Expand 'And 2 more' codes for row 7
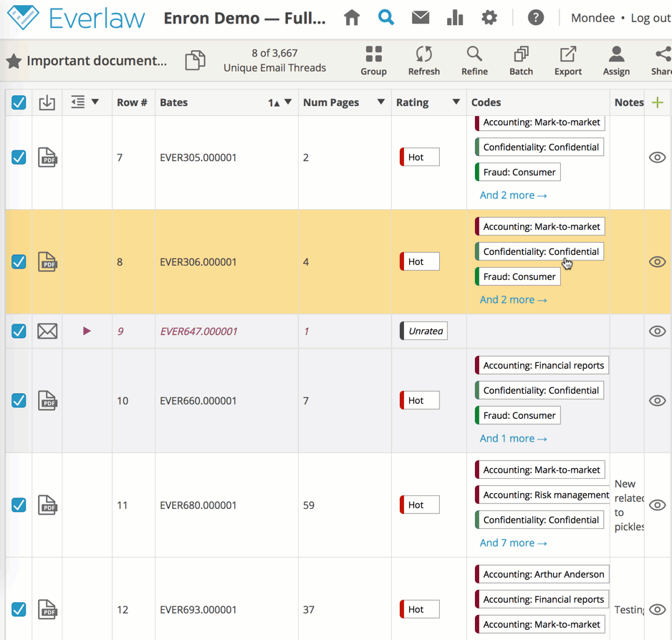Screen dimensions: 672x640 pyautogui.click(x=513, y=195)
